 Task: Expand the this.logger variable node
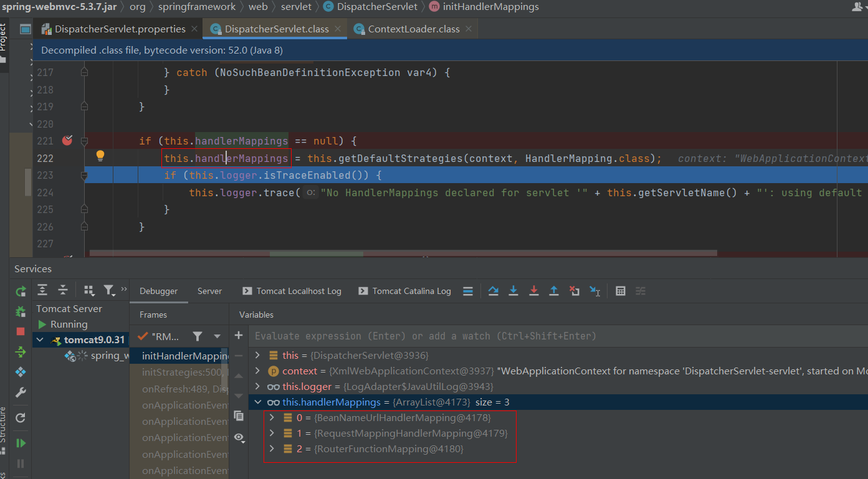point(258,386)
